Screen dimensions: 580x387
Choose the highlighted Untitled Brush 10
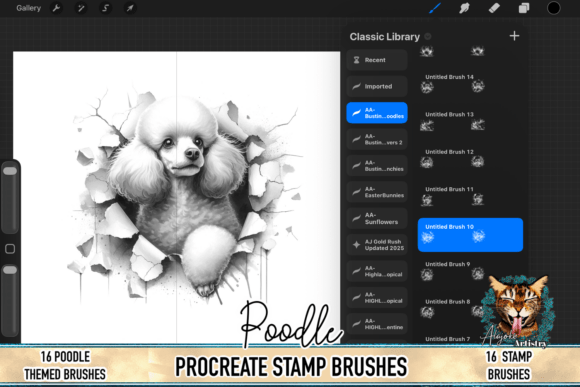point(470,235)
